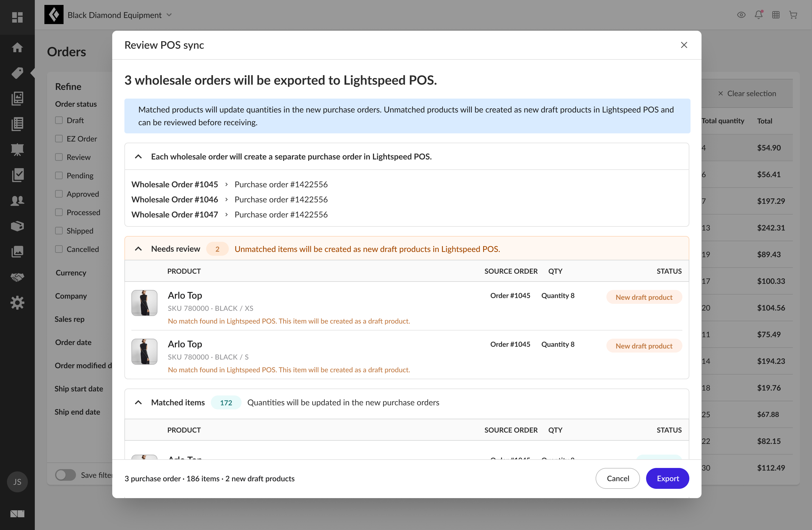This screenshot has height=530, width=812.
Task: Click Arlo Top BLACK / S thumbnail
Action: pyautogui.click(x=144, y=352)
